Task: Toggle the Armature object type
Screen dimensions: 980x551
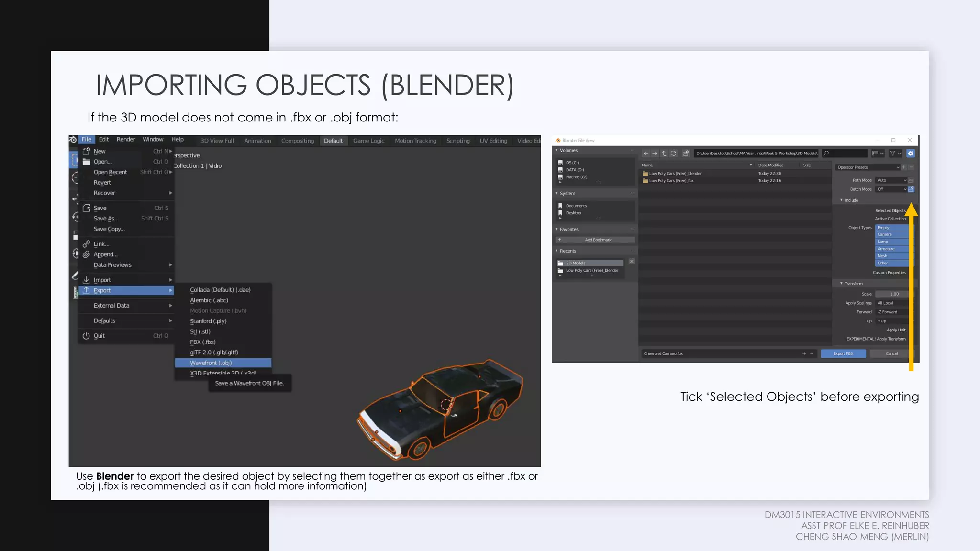Action: [x=893, y=249]
